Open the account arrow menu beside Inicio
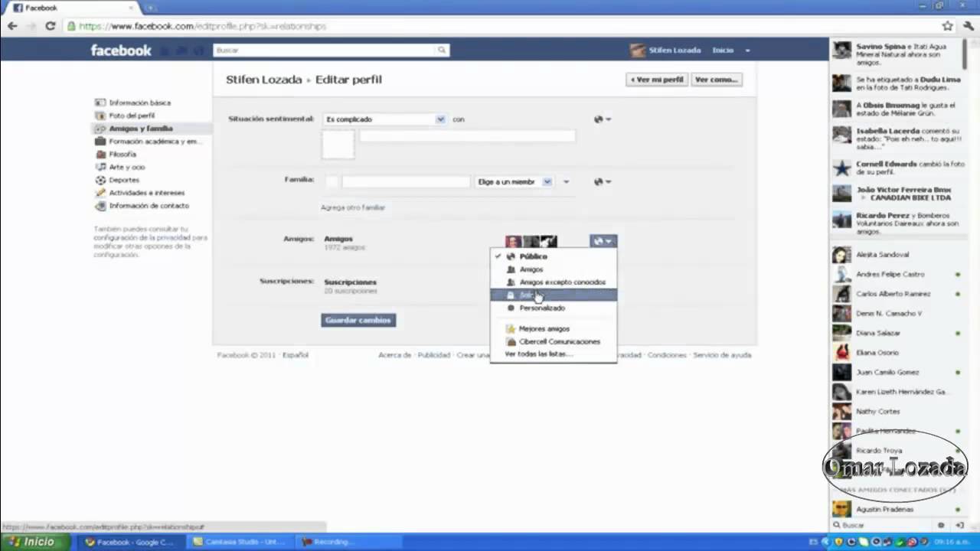Screen dimensions: 980x551 tap(747, 51)
